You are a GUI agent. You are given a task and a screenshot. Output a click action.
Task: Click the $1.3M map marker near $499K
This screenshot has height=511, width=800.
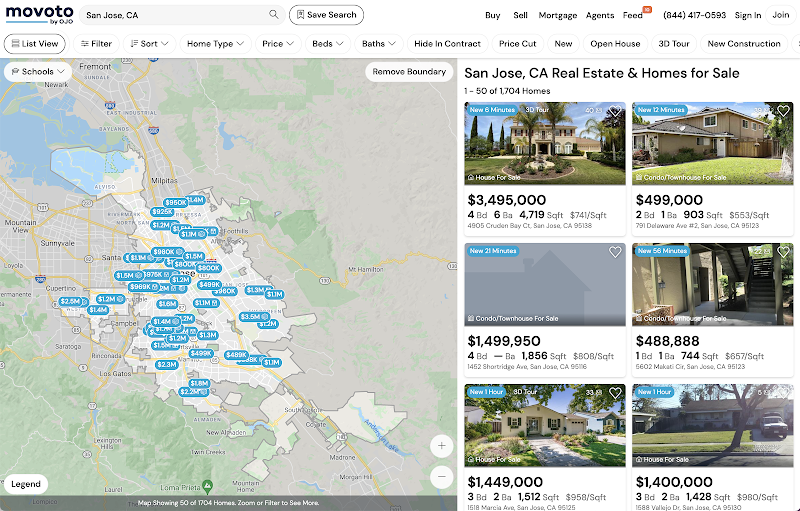pyautogui.click(x=208, y=335)
